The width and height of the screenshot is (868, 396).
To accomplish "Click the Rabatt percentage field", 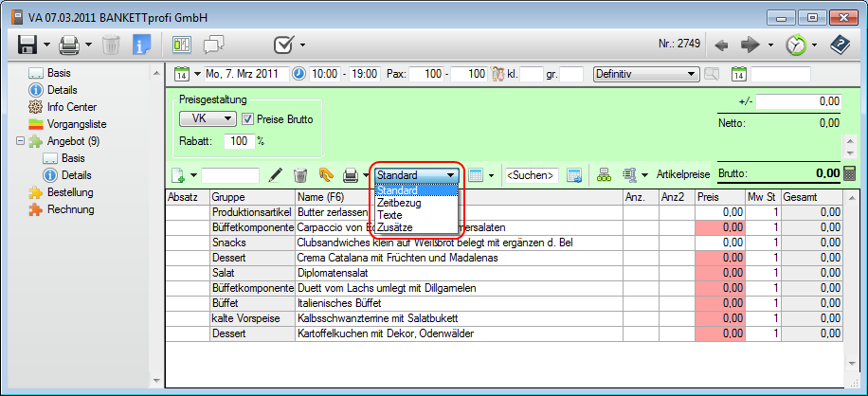I will tap(238, 140).
